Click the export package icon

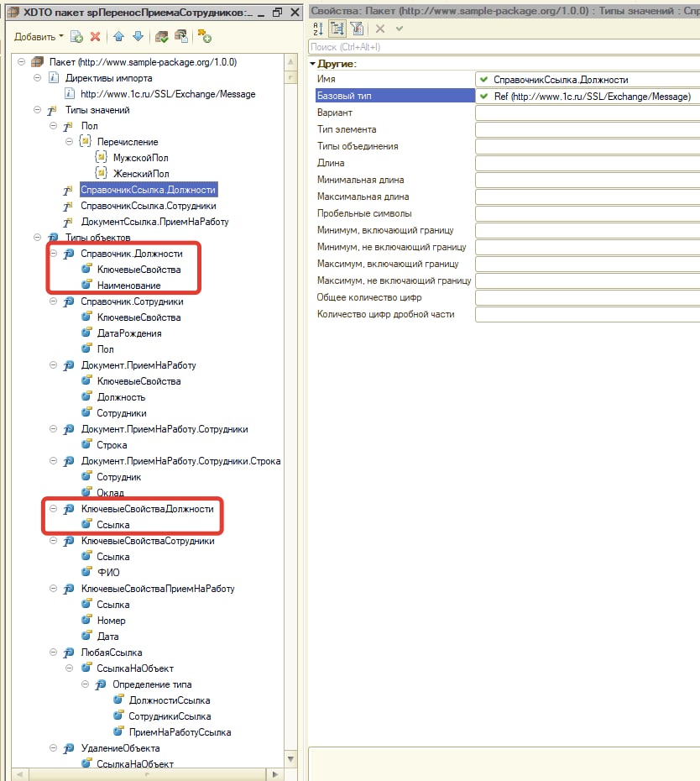181,36
